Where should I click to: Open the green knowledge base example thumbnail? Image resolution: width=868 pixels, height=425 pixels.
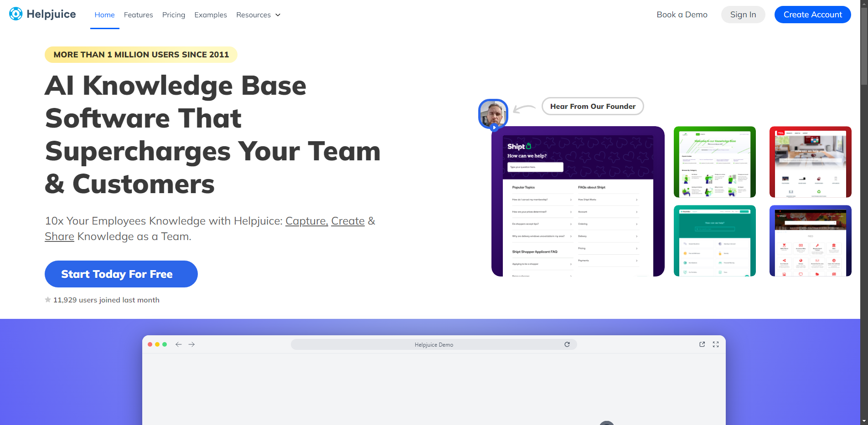click(715, 162)
